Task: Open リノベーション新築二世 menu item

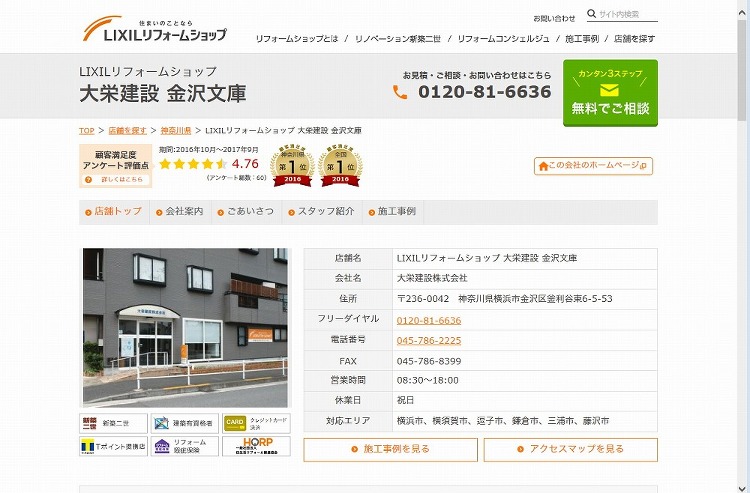Action: pos(397,39)
